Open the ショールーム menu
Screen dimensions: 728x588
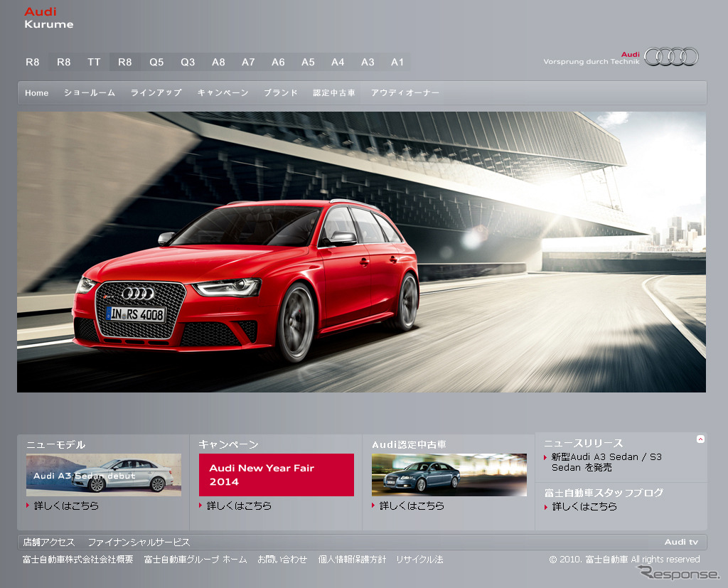(x=90, y=93)
